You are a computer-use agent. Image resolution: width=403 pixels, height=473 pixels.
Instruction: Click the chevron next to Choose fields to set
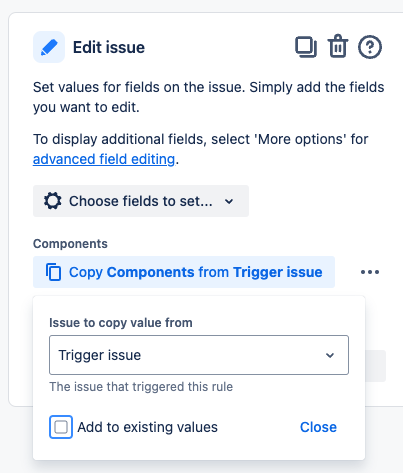click(x=229, y=201)
